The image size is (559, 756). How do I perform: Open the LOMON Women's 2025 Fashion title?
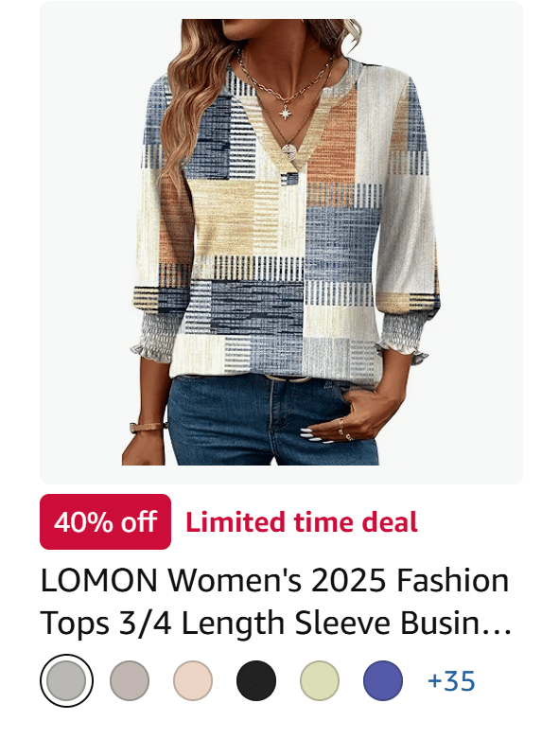coord(274,581)
